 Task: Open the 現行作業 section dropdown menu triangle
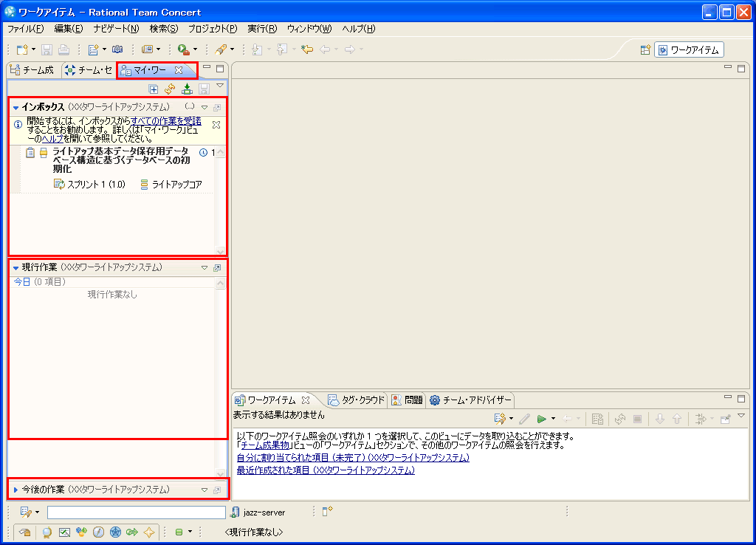pos(205,267)
